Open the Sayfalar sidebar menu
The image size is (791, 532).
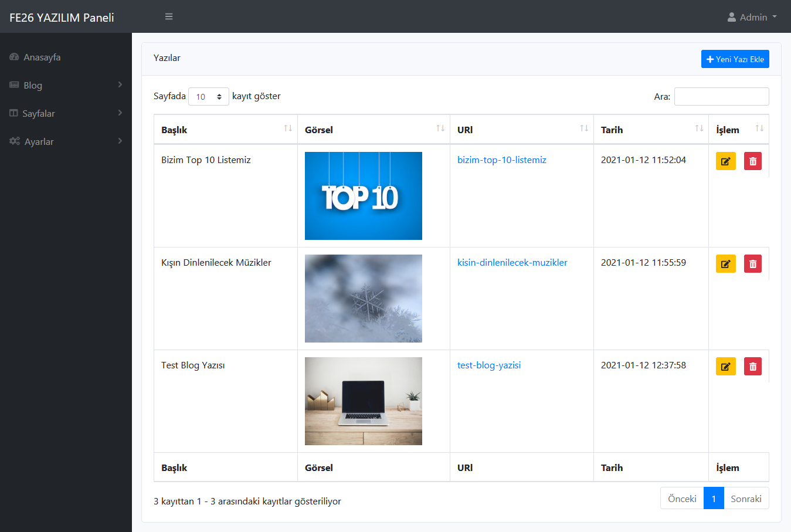pyautogui.click(x=66, y=113)
